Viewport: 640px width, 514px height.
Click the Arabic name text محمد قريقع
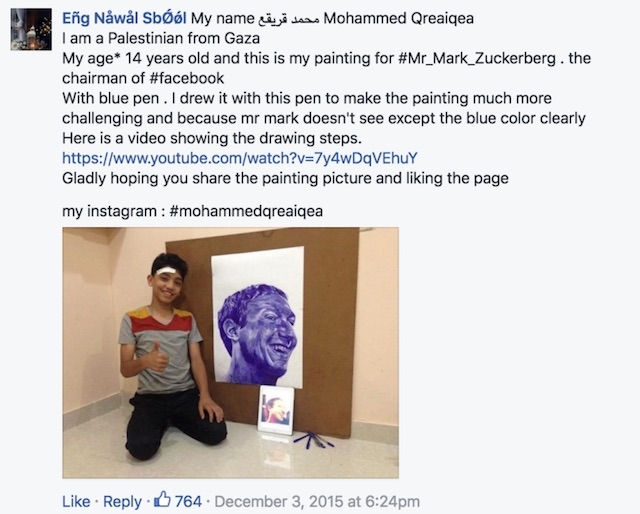click(x=289, y=18)
